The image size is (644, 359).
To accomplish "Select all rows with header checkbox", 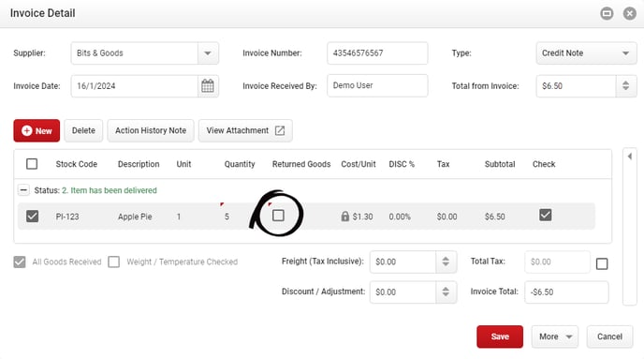I will (32, 164).
